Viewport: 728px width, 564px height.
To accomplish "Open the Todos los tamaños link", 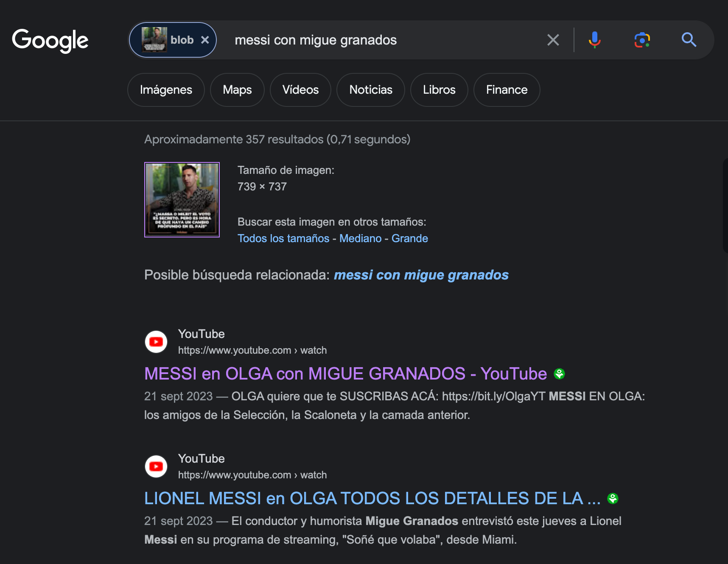I will click(x=283, y=238).
